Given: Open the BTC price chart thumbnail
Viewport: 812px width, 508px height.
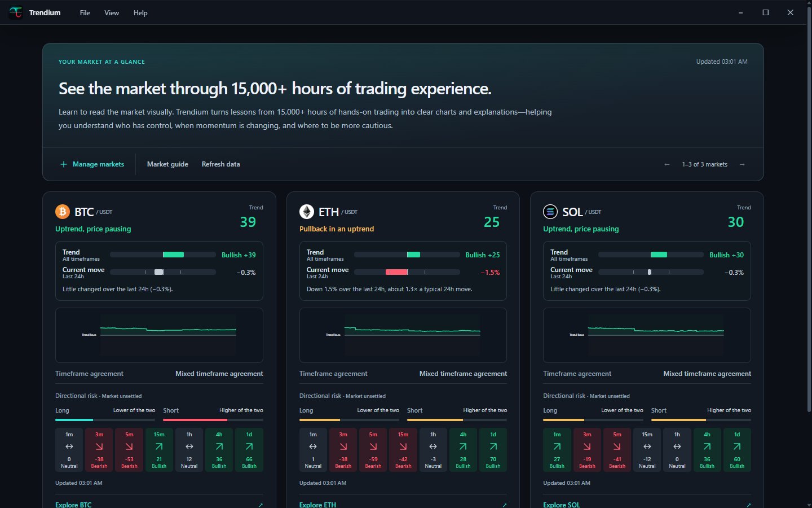Looking at the screenshot, I should pos(159,335).
